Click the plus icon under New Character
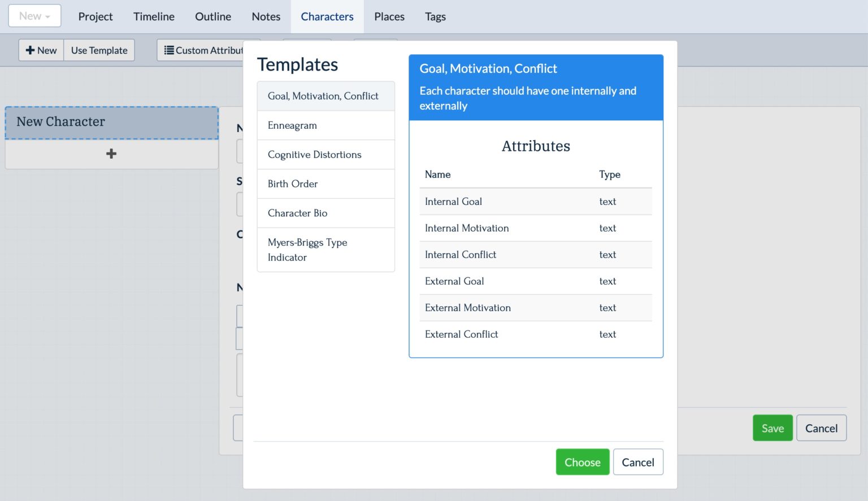The width and height of the screenshot is (868, 501). click(111, 154)
